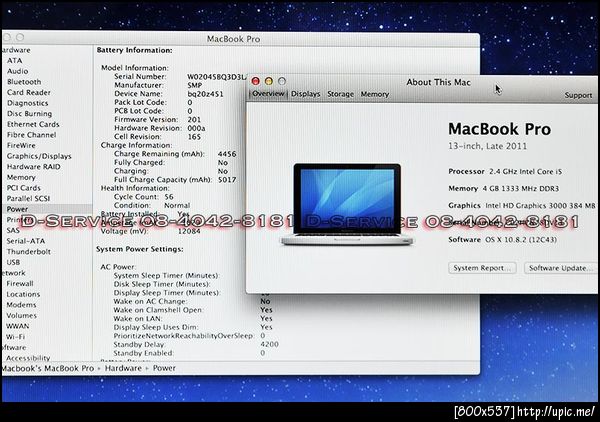Click the System Report button
Image resolution: width=600 pixels, height=422 pixels.
(x=482, y=268)
